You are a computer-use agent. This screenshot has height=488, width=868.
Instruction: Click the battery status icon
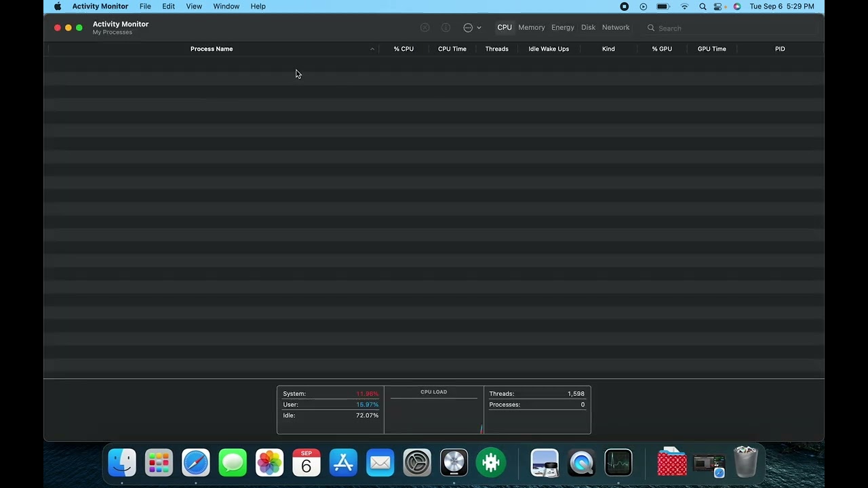point(663,6)
